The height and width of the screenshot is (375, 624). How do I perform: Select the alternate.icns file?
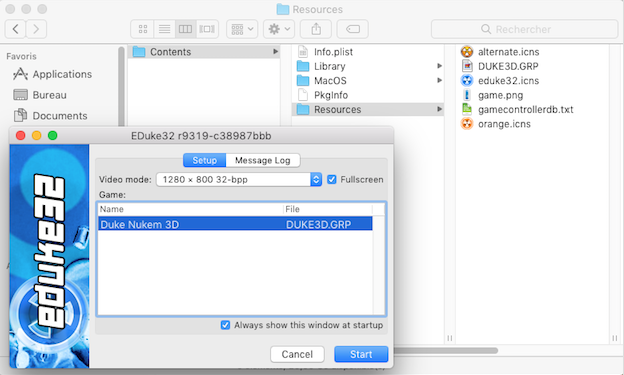click(x=500, y=52)
